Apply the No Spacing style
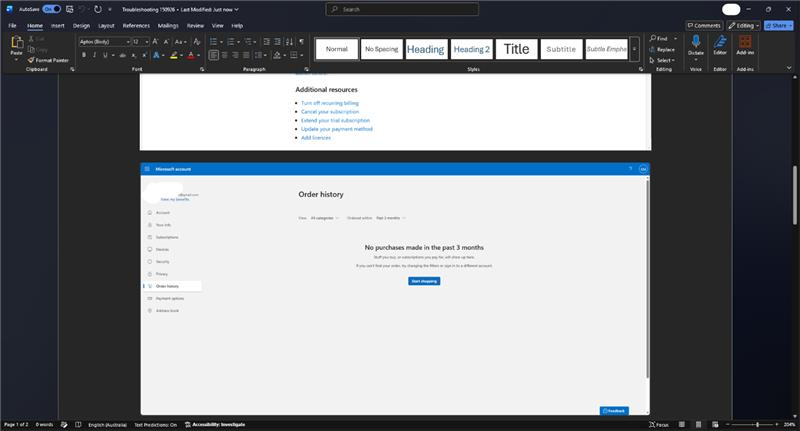Viewport: 800px width, 431px height. click(382, 49)
